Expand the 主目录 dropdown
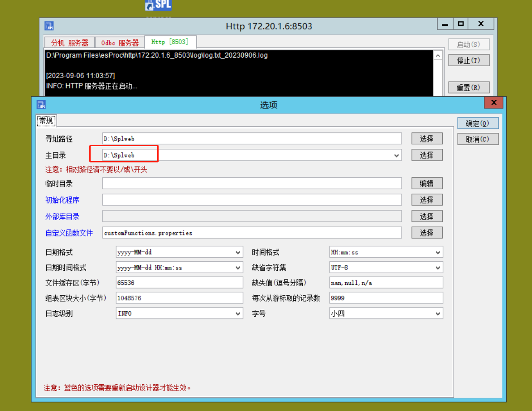This screenshot has height=411, width=532. point(397,155)
